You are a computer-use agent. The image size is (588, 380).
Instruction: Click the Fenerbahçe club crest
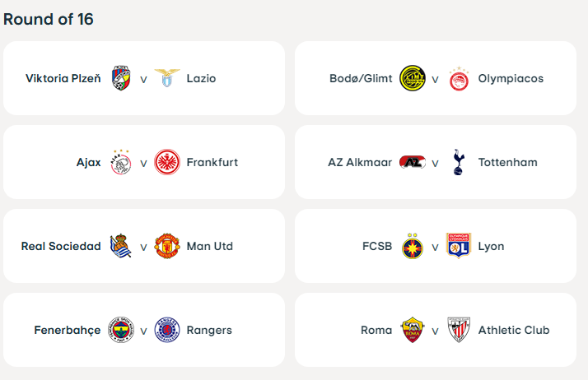pyautogui.click(x=121, y=330)
